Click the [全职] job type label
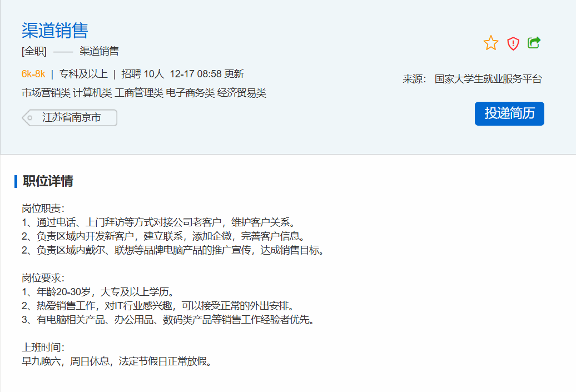Screen dimensions: 576x392 coord(34,52)
